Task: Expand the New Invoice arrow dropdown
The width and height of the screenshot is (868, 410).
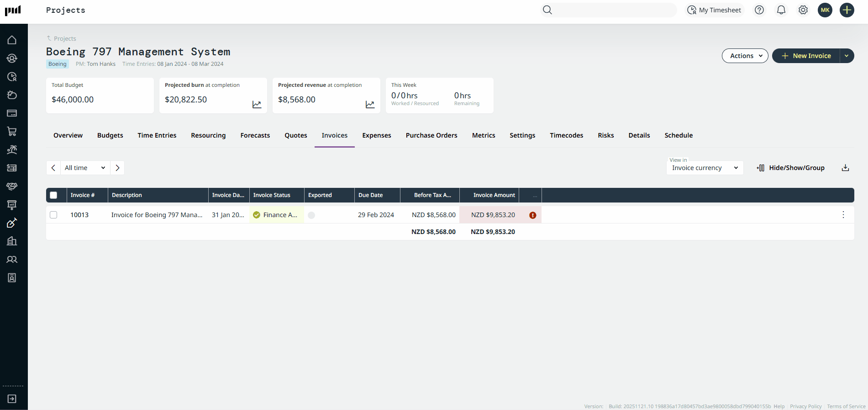Action: tap(847, 56)
